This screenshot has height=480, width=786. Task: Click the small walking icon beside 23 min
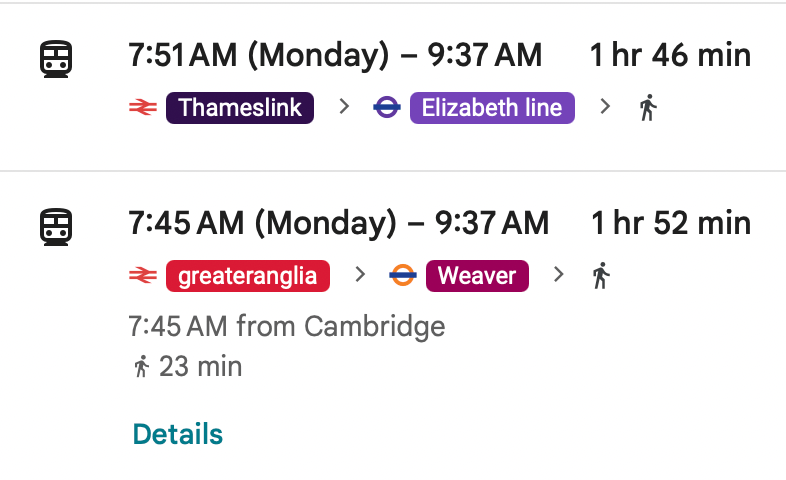[141, 367]
